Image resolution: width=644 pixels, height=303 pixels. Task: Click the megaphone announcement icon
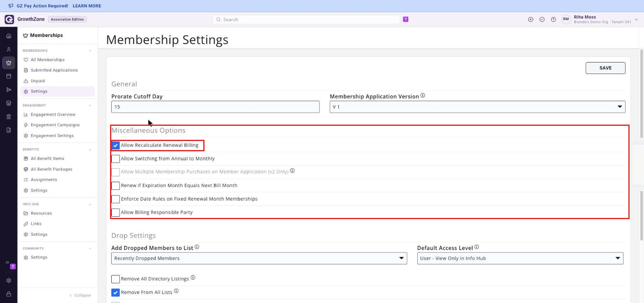(x=11, y=6)
